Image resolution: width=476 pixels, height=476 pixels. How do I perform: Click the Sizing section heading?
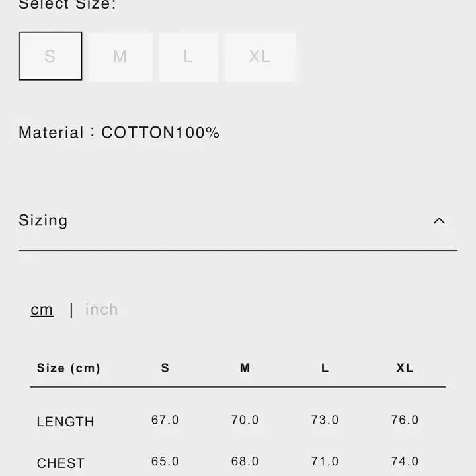[x=43, y=220]
